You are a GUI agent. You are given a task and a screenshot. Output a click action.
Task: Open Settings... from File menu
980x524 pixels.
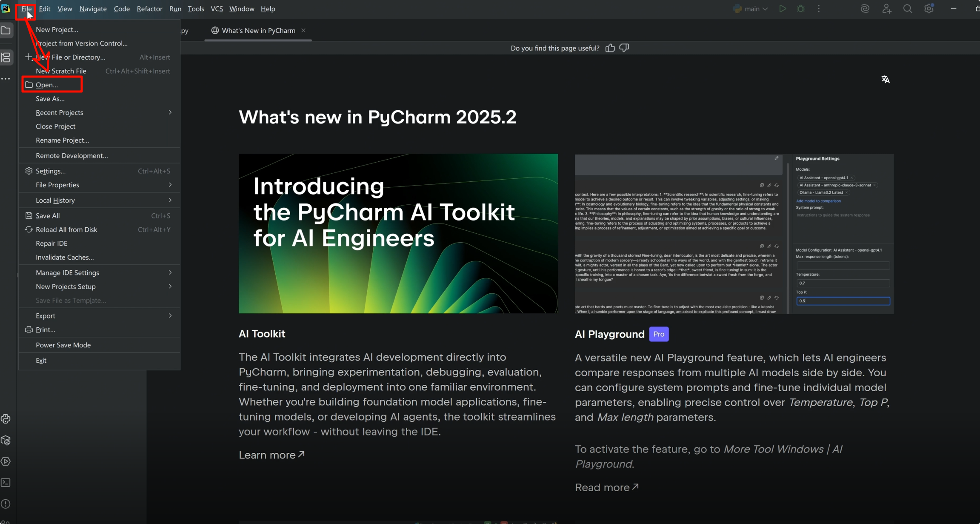tap(99, 171)
